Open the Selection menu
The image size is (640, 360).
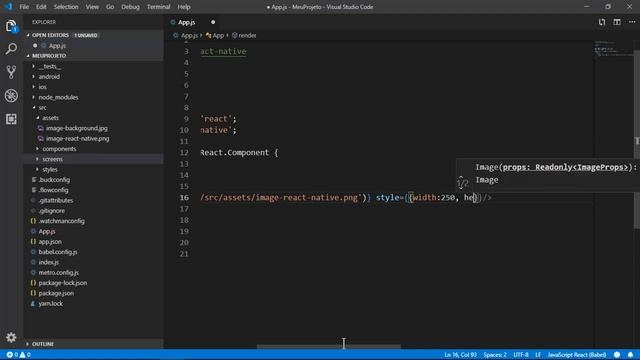(66, 7)
